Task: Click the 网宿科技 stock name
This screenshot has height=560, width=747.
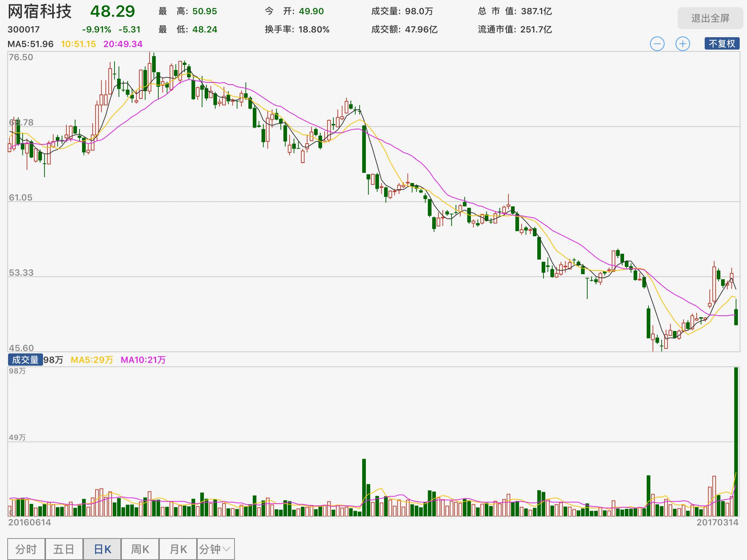Action: pyautogui.click(x=40, y=12)
